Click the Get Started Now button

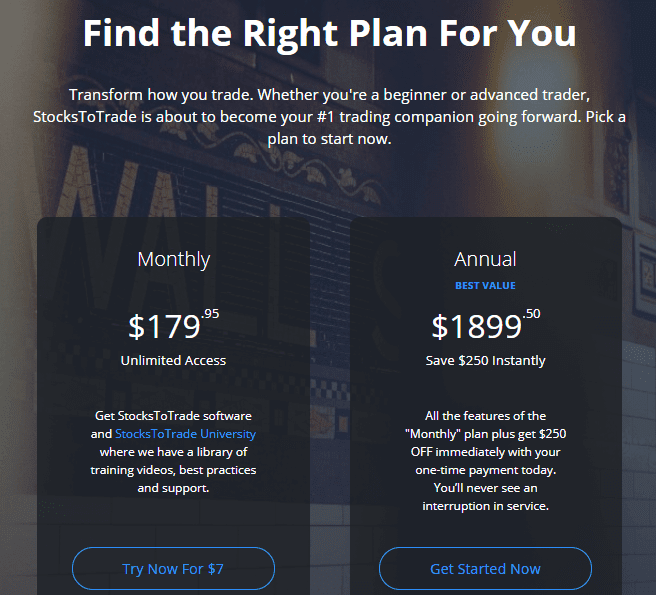point(485,568)
